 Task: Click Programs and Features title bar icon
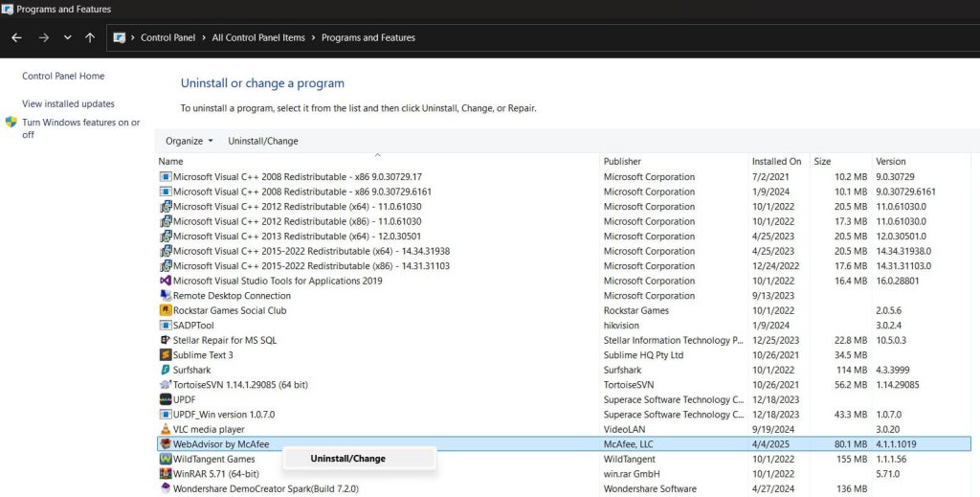[8, 10]
